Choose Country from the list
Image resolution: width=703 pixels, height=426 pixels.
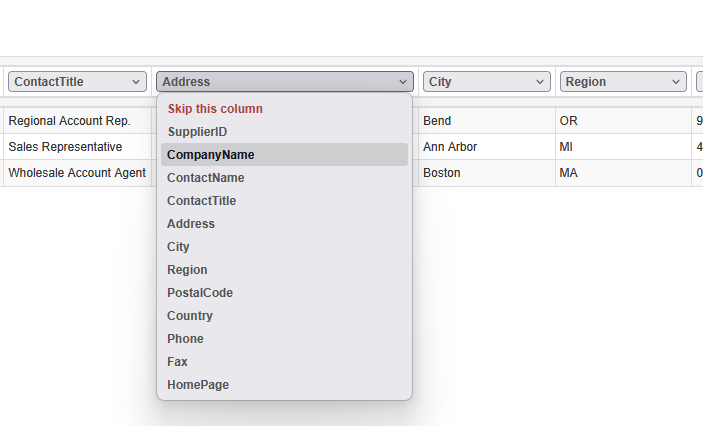[x=189, y=316]
